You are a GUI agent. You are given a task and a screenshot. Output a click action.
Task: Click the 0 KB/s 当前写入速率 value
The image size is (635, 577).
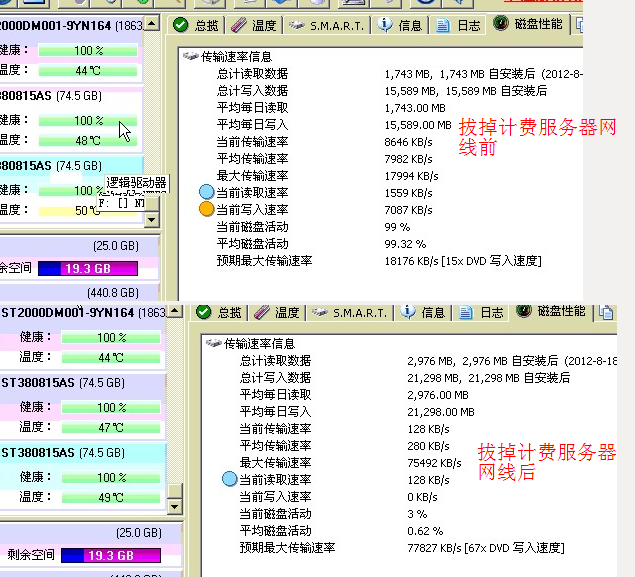pyautogui.click(x=422, y=497)
